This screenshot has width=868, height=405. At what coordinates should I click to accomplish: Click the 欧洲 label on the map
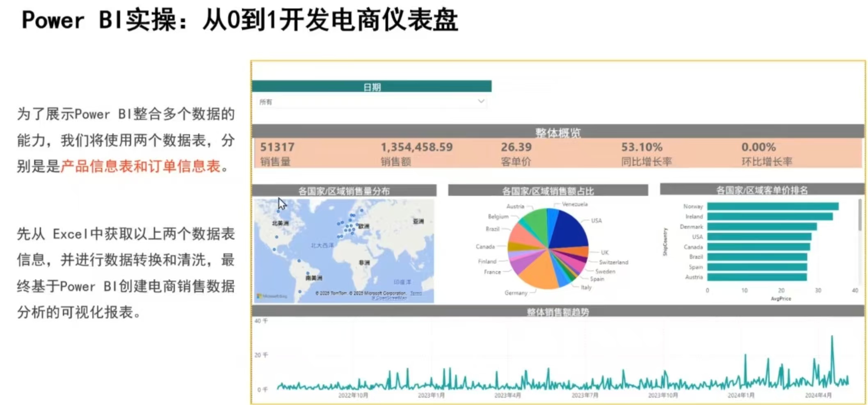click(x=364, y=226)
